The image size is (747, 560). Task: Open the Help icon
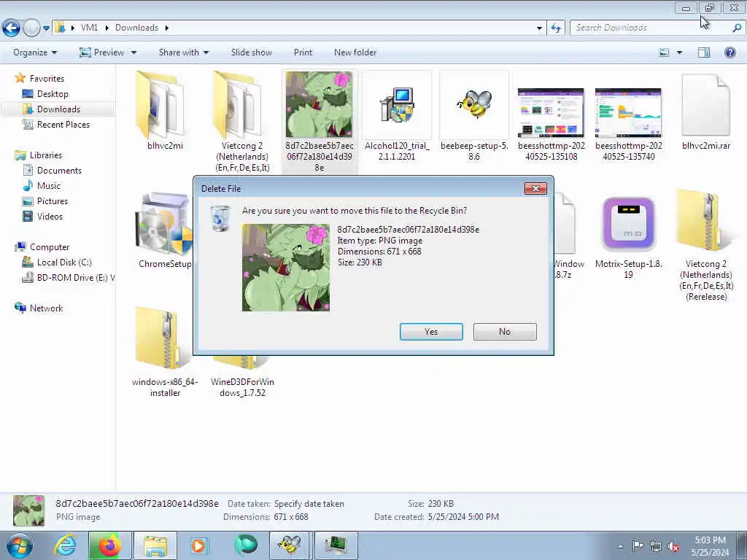pyautogui.click(x=729, y=52)
